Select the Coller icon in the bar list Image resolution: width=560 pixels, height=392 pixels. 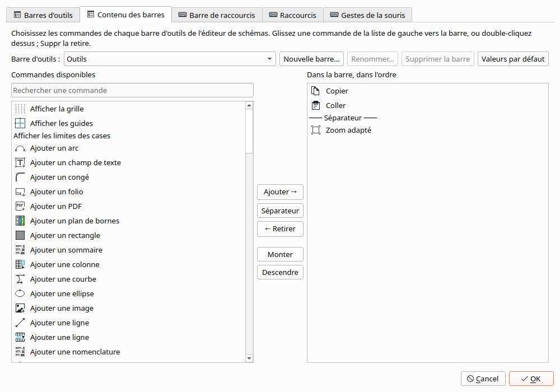[x=316, y=105]
